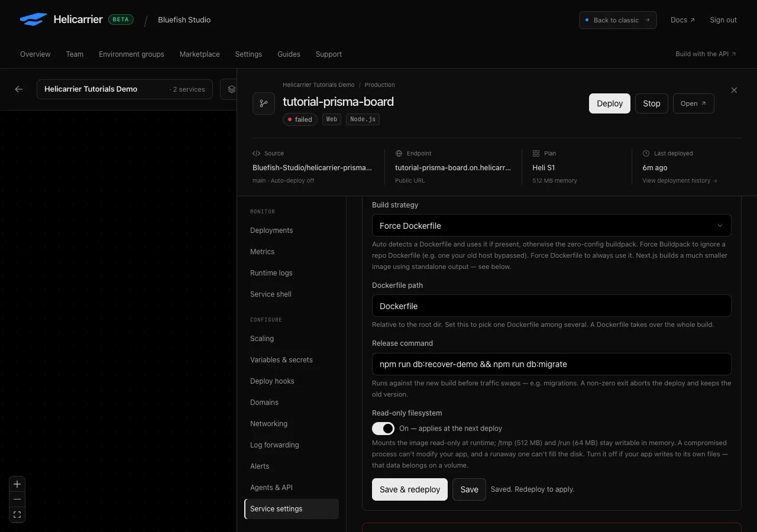Open the Overview tab
Viewport: 757px width, 532px height.
(35, 54)
